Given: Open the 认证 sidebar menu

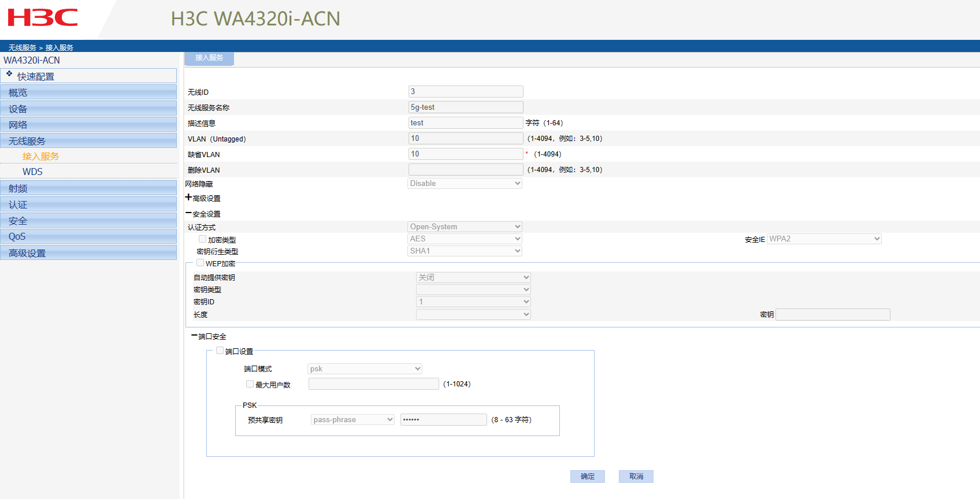Looking at the screenshot, I should coord(88,204).
